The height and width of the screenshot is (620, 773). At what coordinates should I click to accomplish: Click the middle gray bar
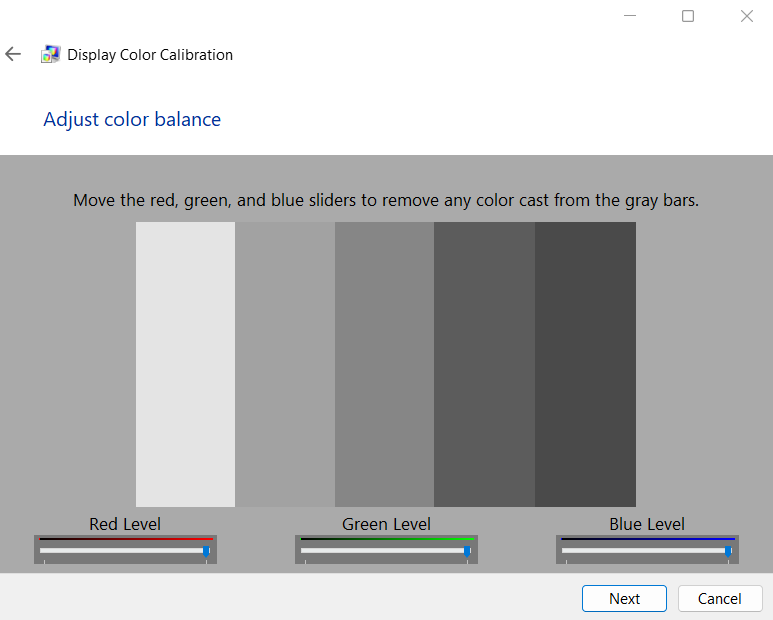pos(384,364)
